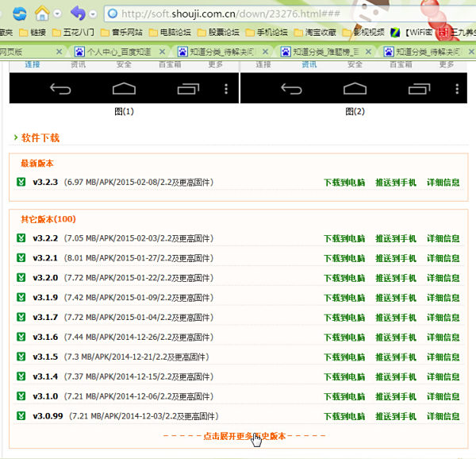The height and width of the screenshot is (459, 476).
Task: Click the v3.0.99 download arrow icon
Action: pos(21,416)
